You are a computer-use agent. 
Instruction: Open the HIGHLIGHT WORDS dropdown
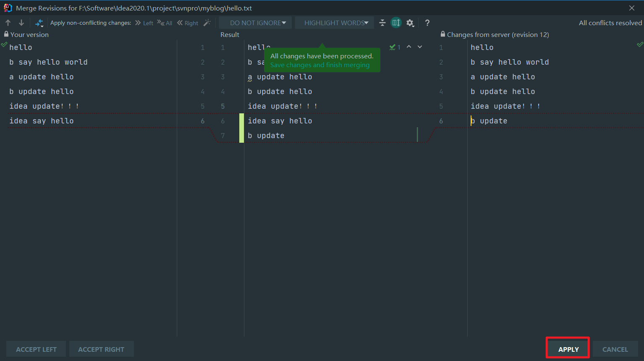[334, 23]
